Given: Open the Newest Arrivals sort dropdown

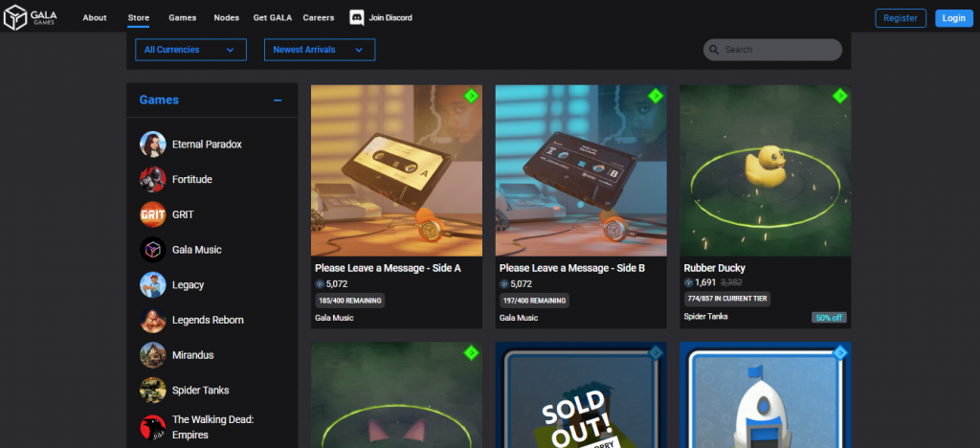Looking at the screenshot, I should (320, 50).
